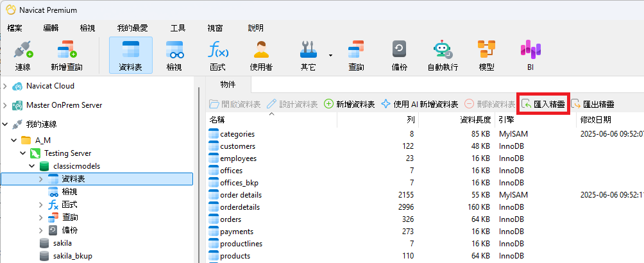The width and height of the screenshot is (644, 263).
Task: Open the 工具 menu
Action: 178,28
